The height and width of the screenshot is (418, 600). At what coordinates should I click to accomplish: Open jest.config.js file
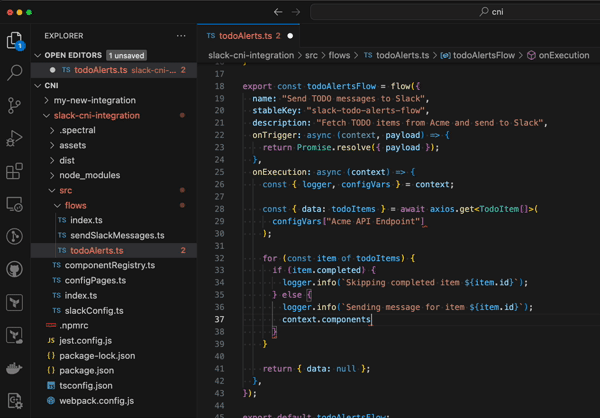[x=114, y=341]
